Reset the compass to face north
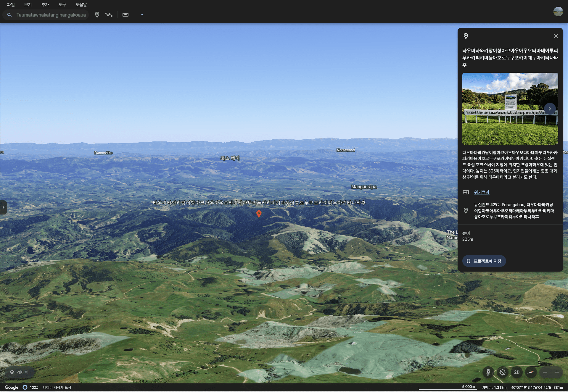 (x=531, y=372)
